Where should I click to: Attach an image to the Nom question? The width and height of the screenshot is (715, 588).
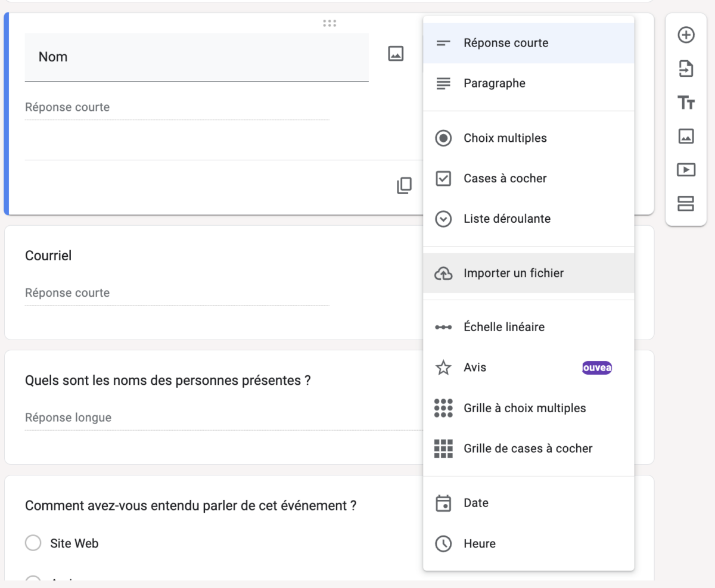point(395,53)
